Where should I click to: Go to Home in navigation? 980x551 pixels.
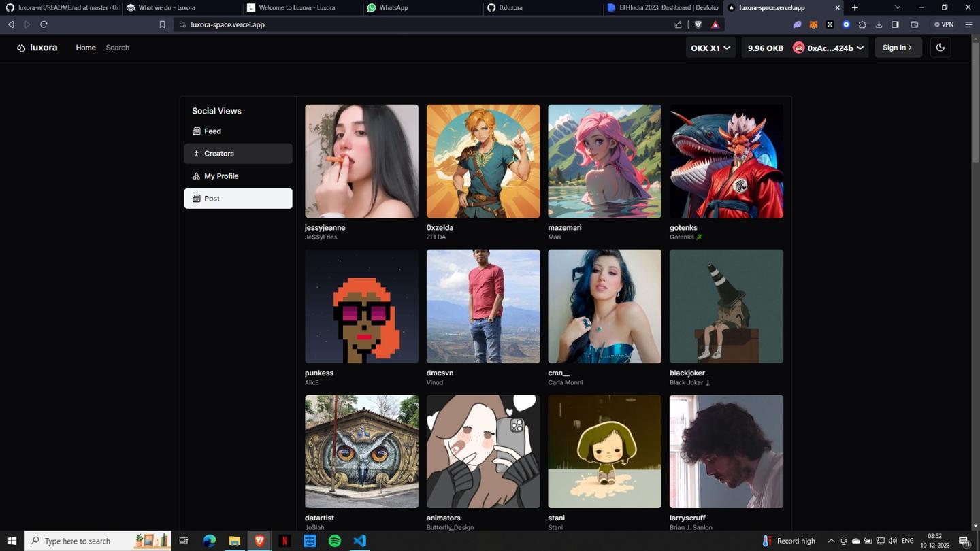(x=86, y=48)
